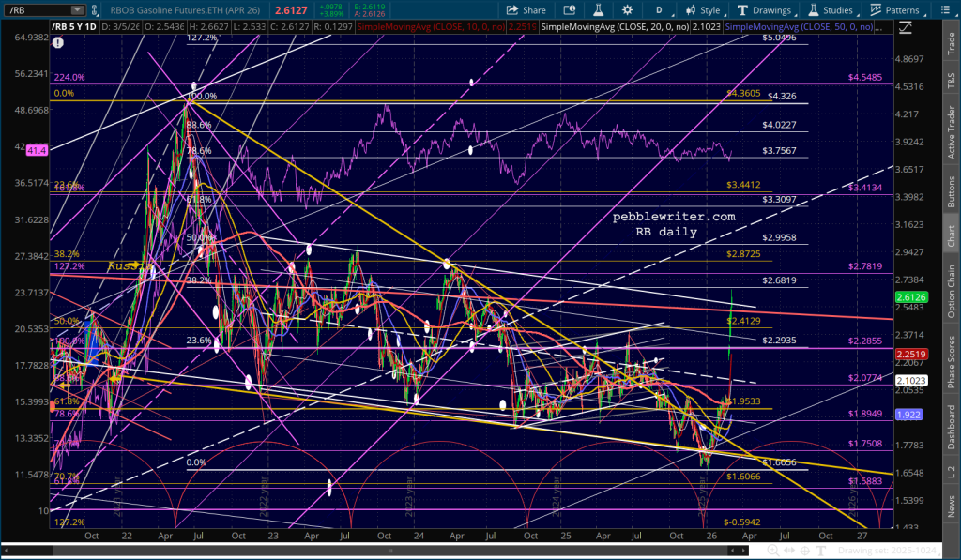Click the pan arrows icon at bottom
Image resolution: width=961 pixels, height=560 pixels.
click(x=788, y=550)
